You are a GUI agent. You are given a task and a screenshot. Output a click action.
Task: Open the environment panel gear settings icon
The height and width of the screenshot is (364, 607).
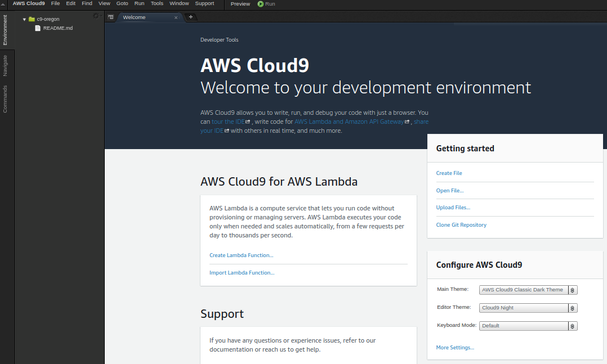[x=96, y=16]
